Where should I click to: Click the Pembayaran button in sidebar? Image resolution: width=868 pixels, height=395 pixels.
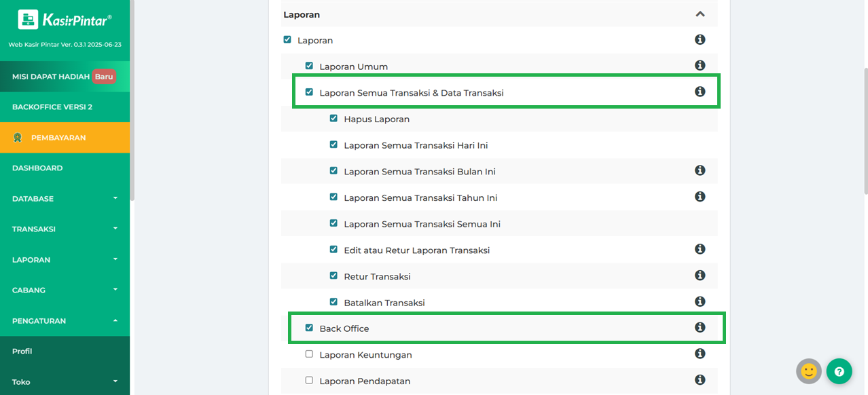tap(58, 138)
